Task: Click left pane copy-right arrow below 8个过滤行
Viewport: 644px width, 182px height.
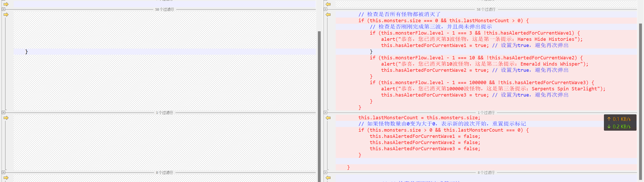Action: 6,178
